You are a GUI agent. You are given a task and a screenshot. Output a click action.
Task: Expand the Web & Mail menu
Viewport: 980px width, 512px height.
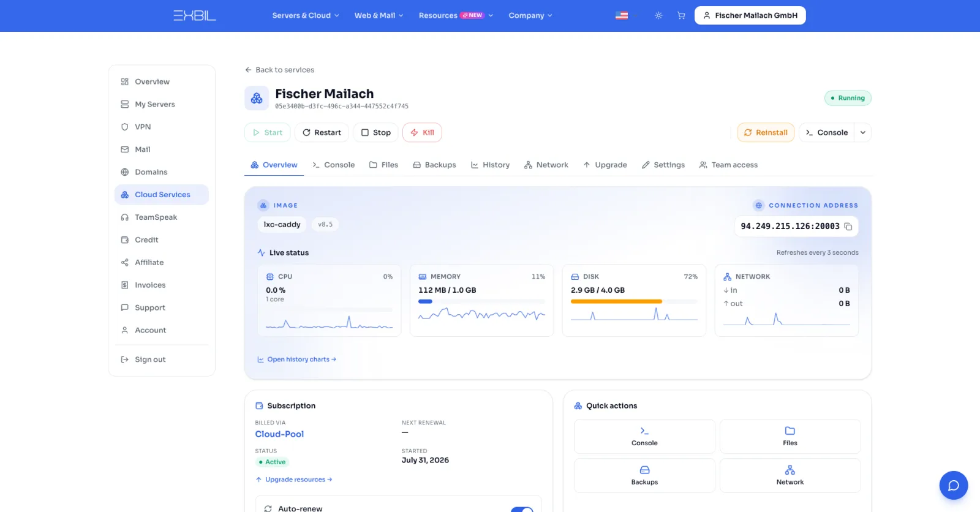[x=379, y=15]
